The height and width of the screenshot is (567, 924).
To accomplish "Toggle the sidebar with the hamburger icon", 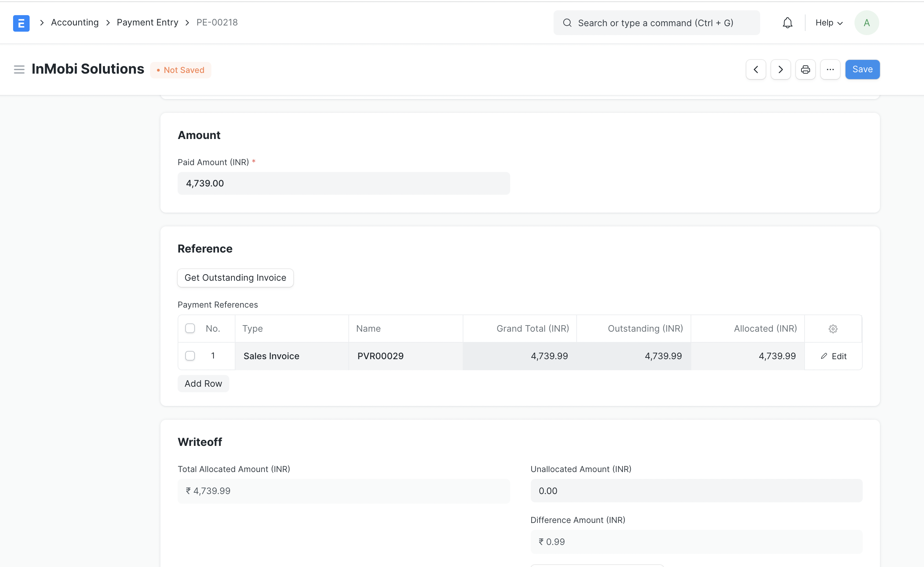I will point(19,69).
